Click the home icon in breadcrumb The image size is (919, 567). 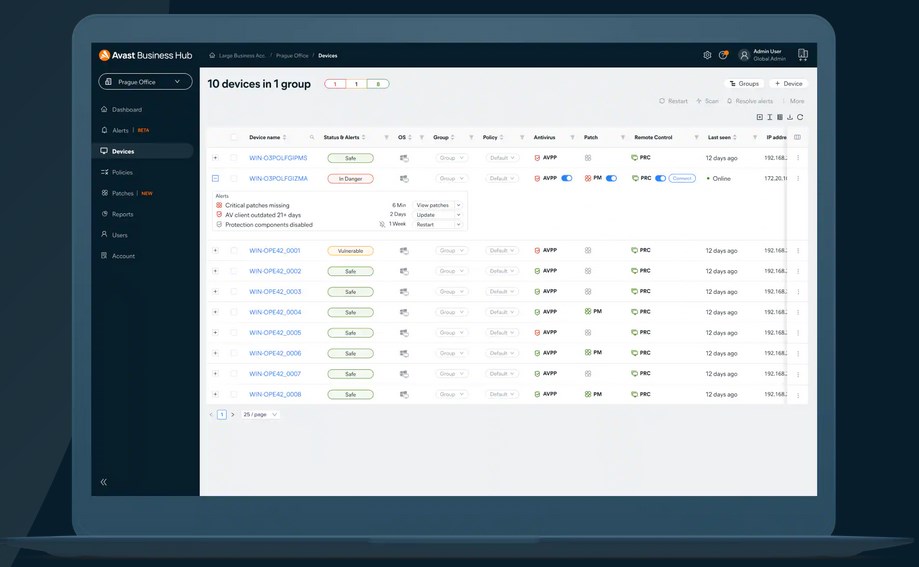tap(212, 55)
